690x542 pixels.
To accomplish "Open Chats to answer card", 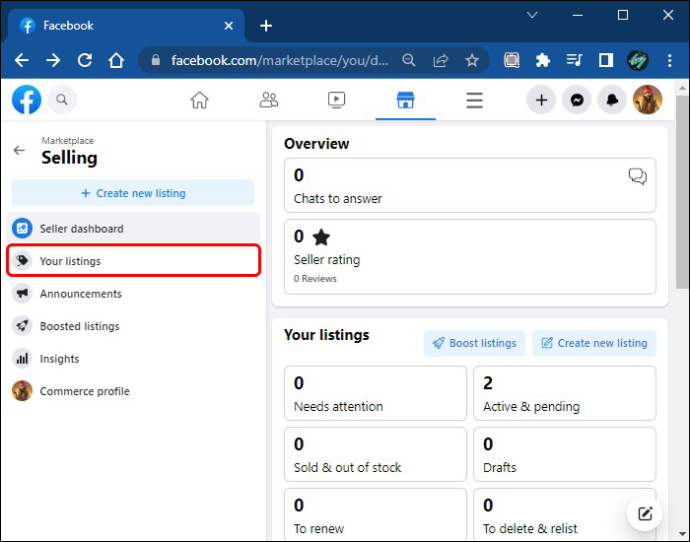I will 470,186.
